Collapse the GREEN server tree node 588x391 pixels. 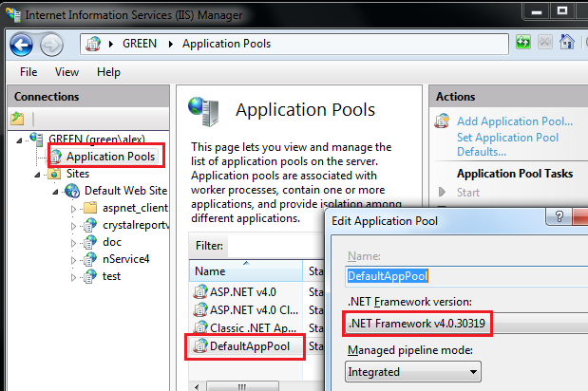pos(21,139)
